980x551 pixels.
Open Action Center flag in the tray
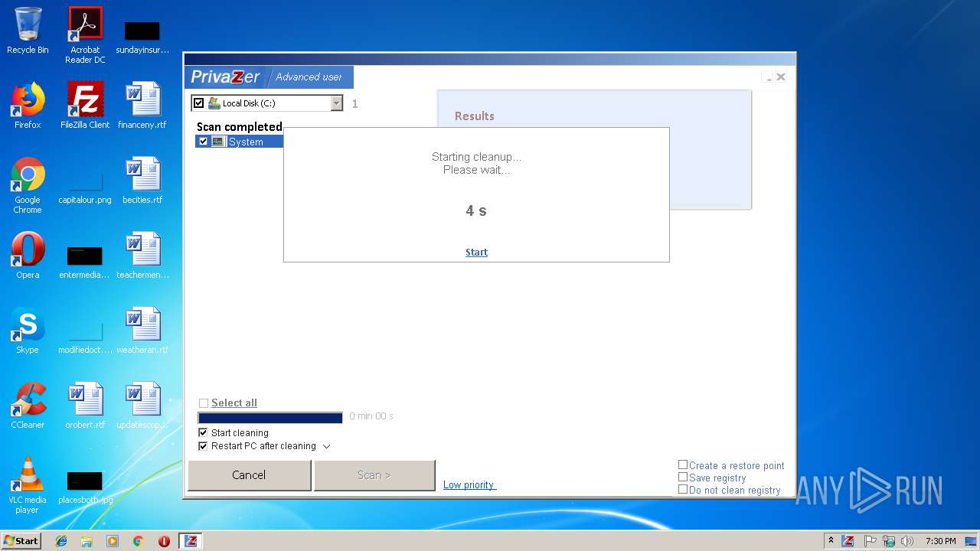(x=870, y=541)
